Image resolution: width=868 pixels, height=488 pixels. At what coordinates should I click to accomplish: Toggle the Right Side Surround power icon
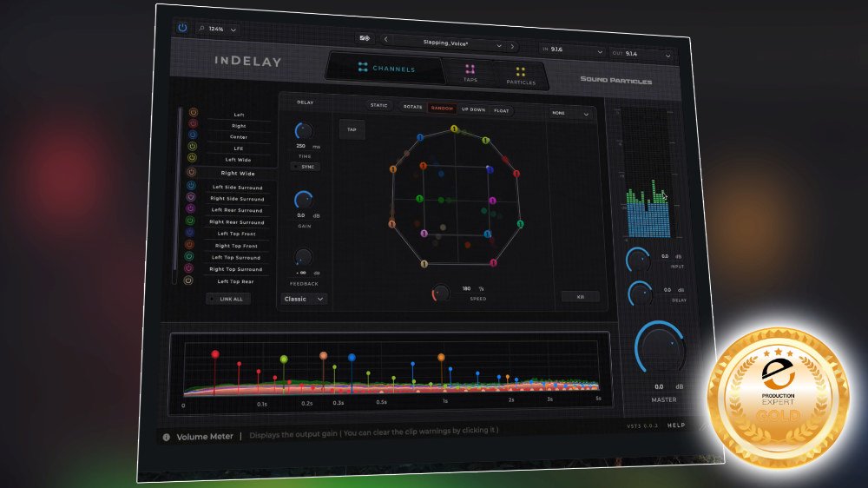click(191, 197)
